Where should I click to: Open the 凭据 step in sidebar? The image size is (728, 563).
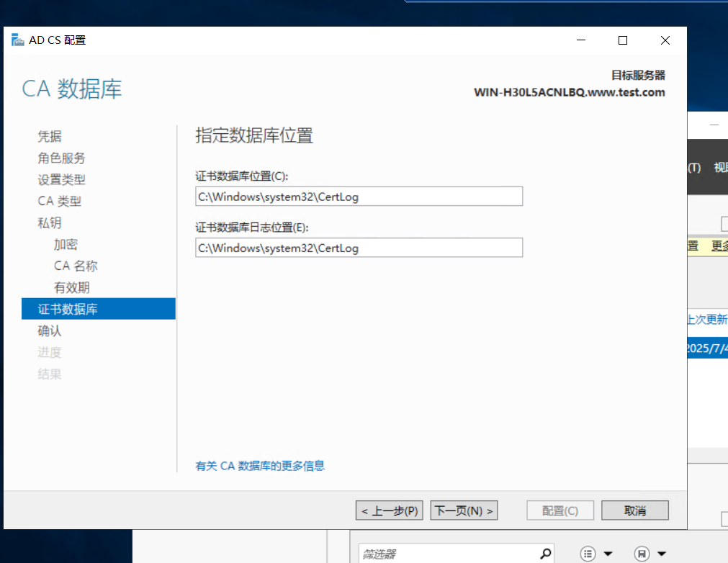tap(50, 137)
